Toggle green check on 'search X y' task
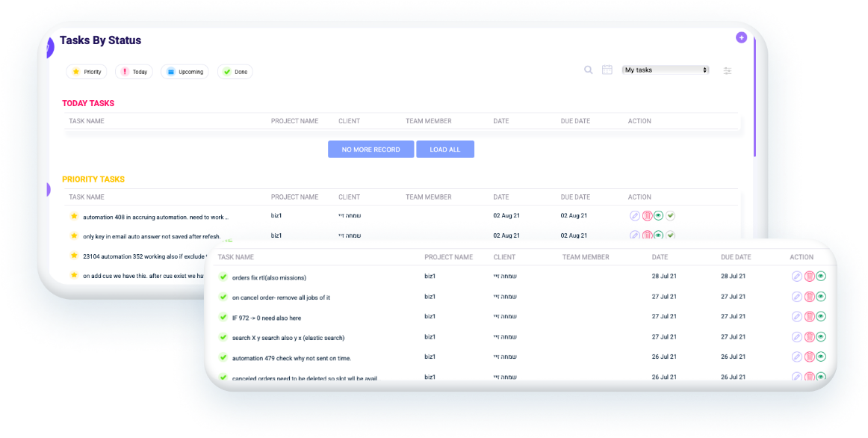This screenshot has width=868, height=438. coord(223,338)
